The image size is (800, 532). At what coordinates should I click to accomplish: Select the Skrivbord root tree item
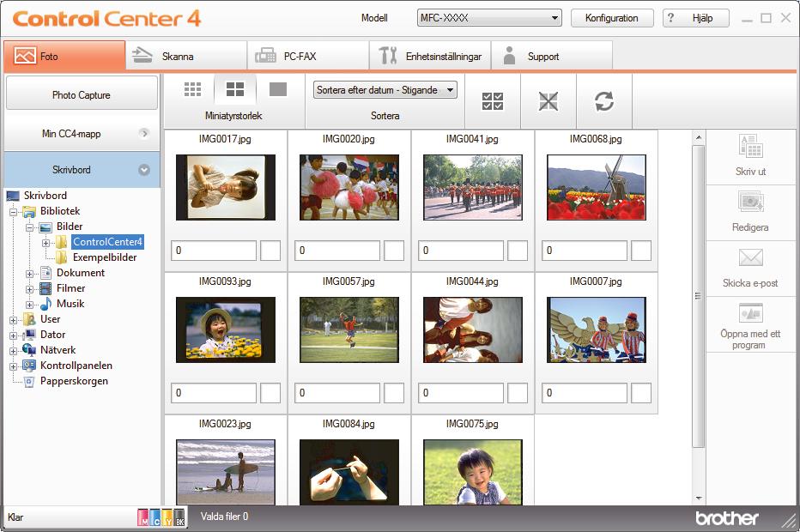coord(45,196)
